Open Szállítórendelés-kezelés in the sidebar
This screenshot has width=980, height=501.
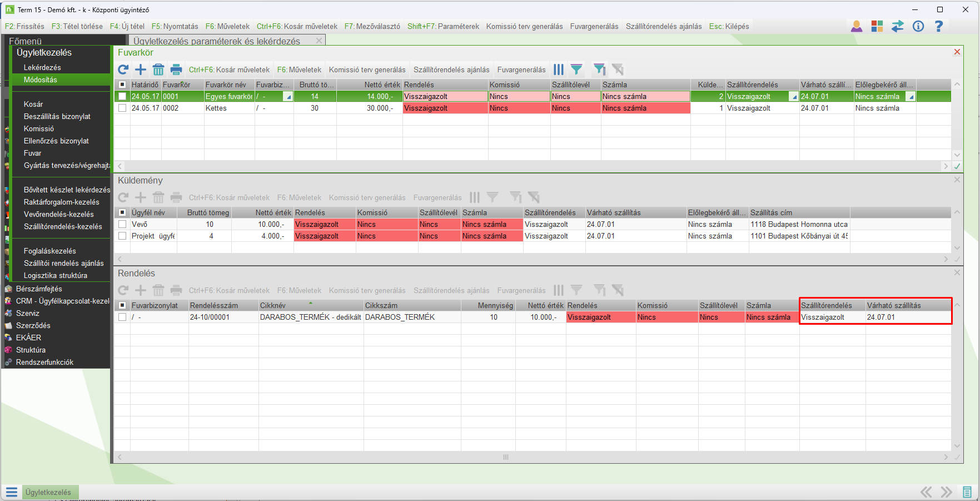tap(63, 226)
